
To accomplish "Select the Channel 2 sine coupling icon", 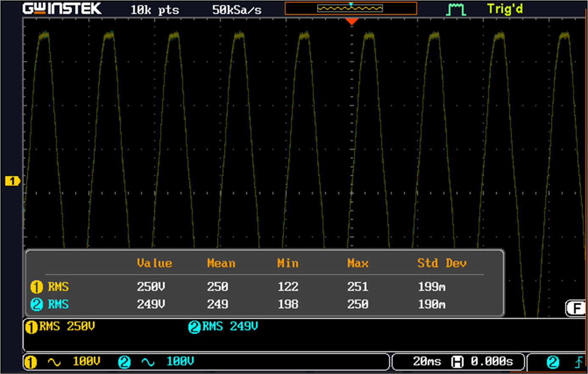I will [147, 362].
